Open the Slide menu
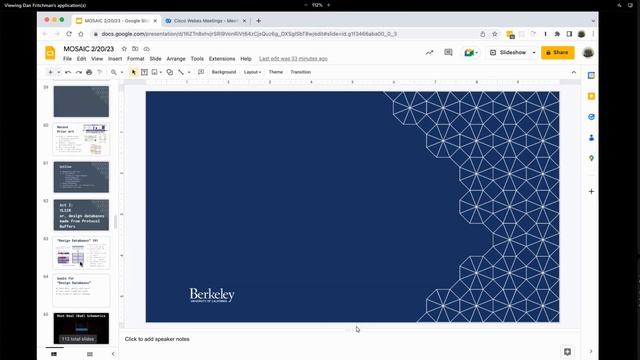 coord(156,59)
